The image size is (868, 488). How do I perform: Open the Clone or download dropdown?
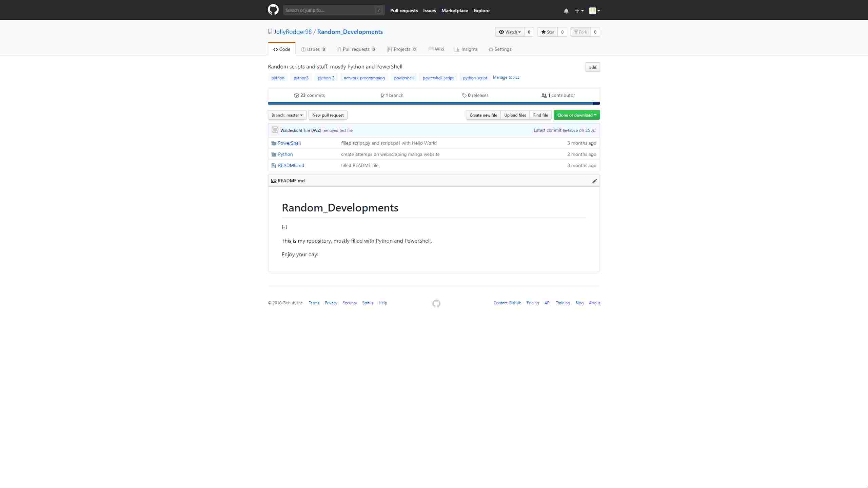577,115
